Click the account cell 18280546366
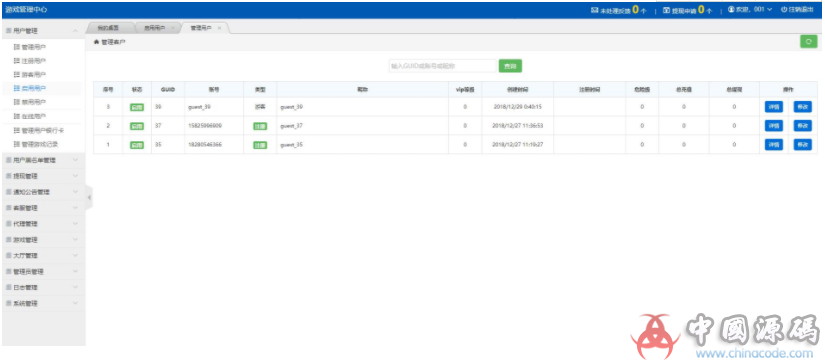Screen dimensions: 825x361 205,145
